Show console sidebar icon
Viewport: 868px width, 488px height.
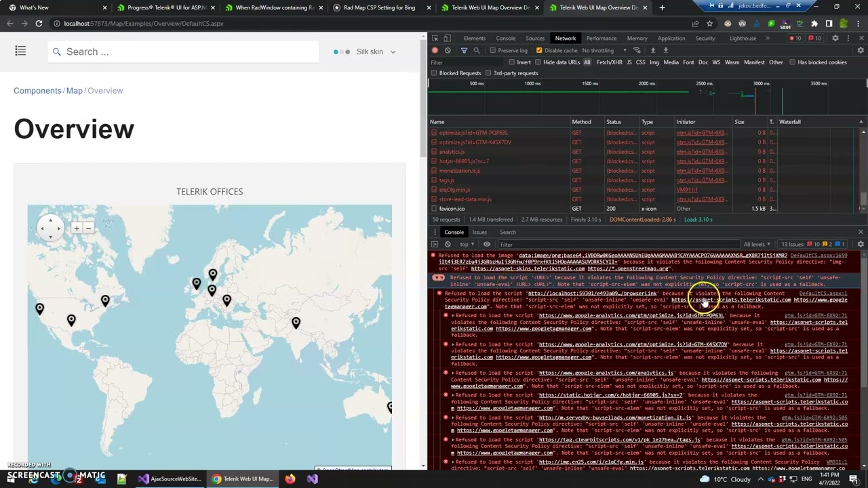[x=435, y=244]
